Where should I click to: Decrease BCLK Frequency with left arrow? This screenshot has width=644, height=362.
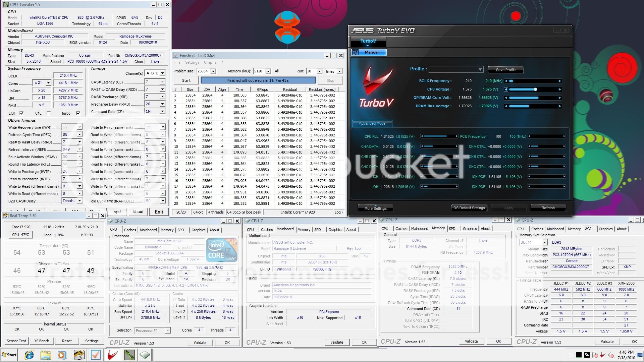coord(506,81)
